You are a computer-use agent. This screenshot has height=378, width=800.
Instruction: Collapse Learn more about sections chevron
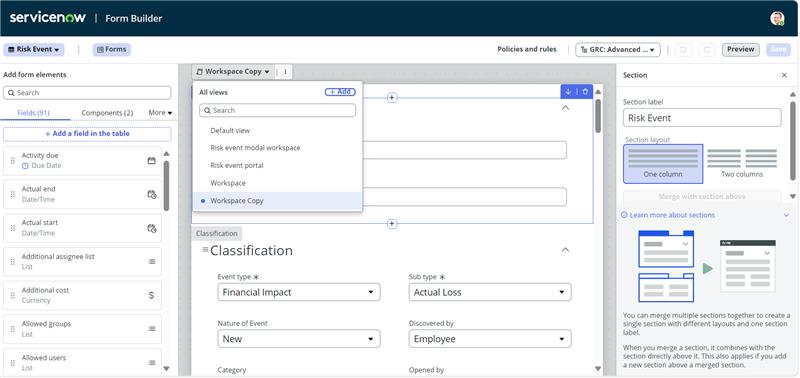tap(786, 215)
